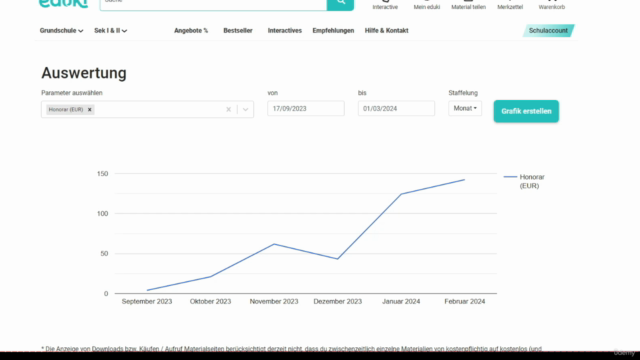The image size is (640, 360).
Task: Open Material teilen
Action: pos(468,5)
